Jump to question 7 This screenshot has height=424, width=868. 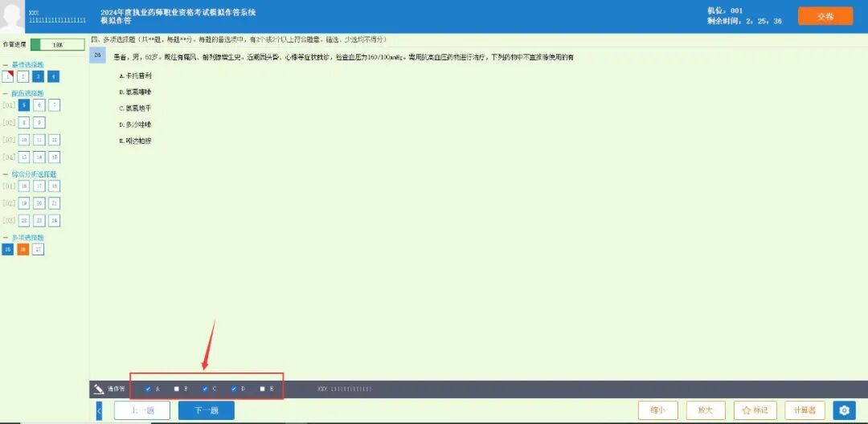coord(55,105)
